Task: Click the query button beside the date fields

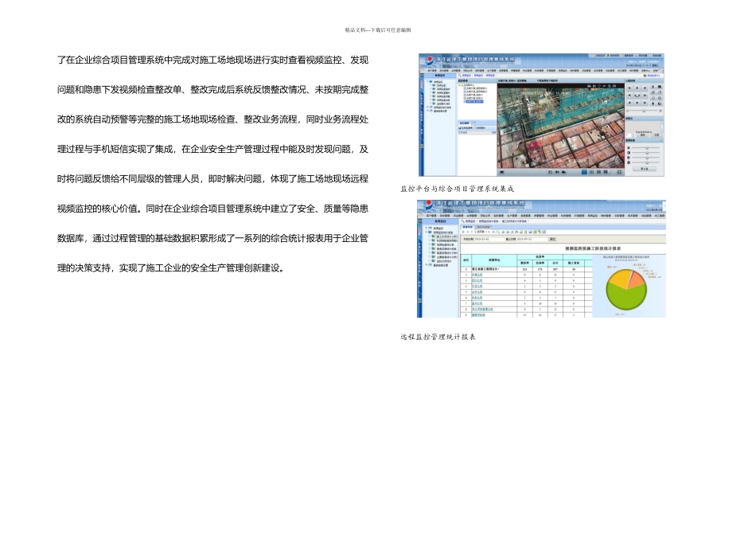Action: click(552, 240)
